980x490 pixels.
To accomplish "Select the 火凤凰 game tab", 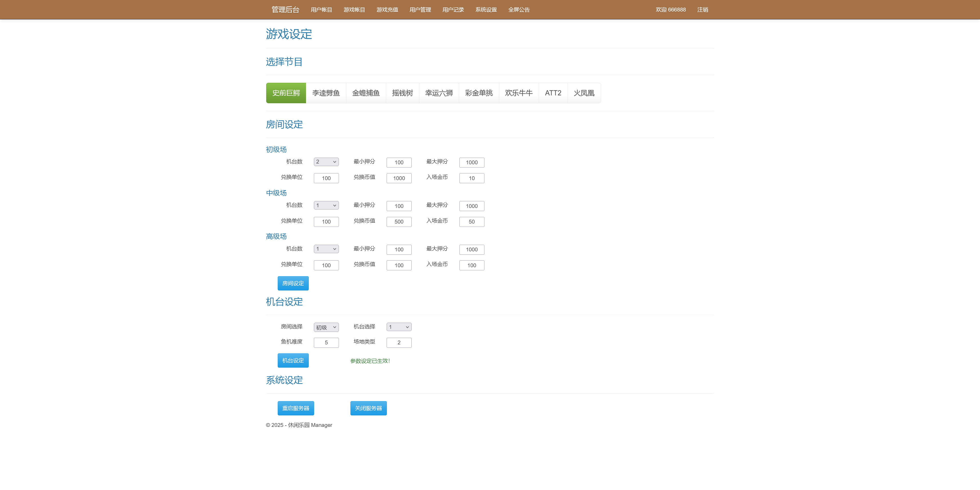I will (584, 92).
